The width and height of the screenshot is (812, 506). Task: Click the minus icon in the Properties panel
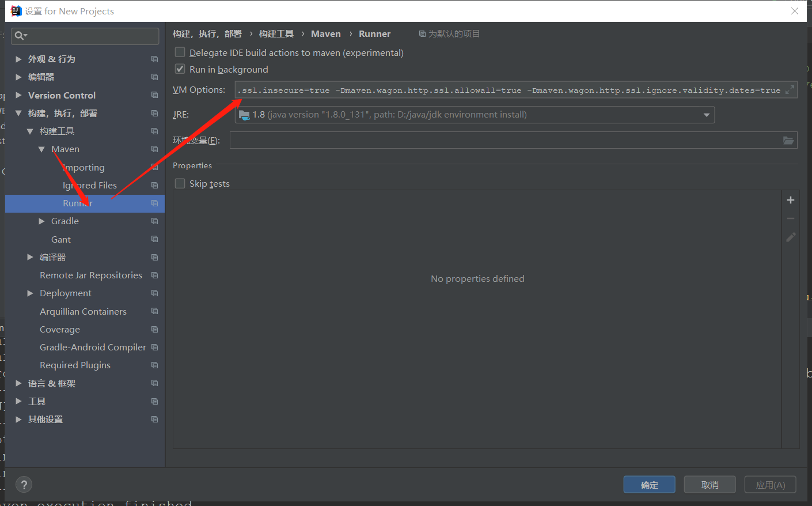pos(790,218)
